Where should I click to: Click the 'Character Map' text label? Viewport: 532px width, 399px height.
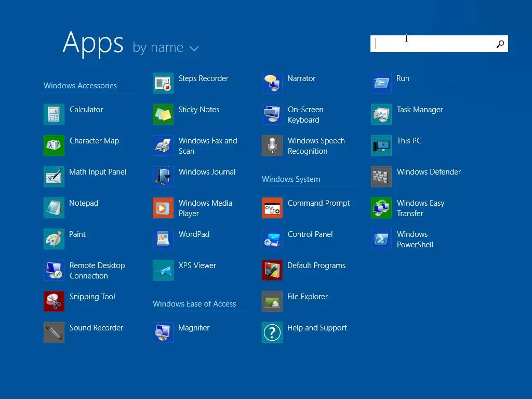click(95, 141)
